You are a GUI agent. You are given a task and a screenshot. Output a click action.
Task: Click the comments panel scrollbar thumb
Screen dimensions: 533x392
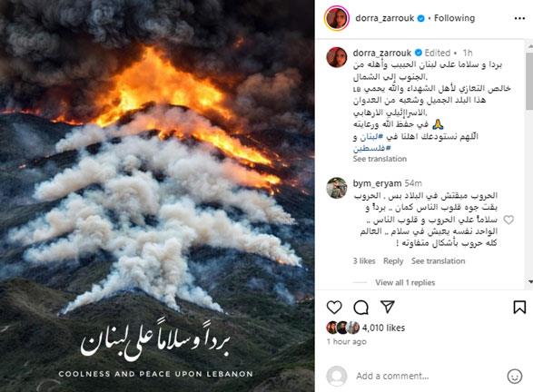tap(529, 81)
